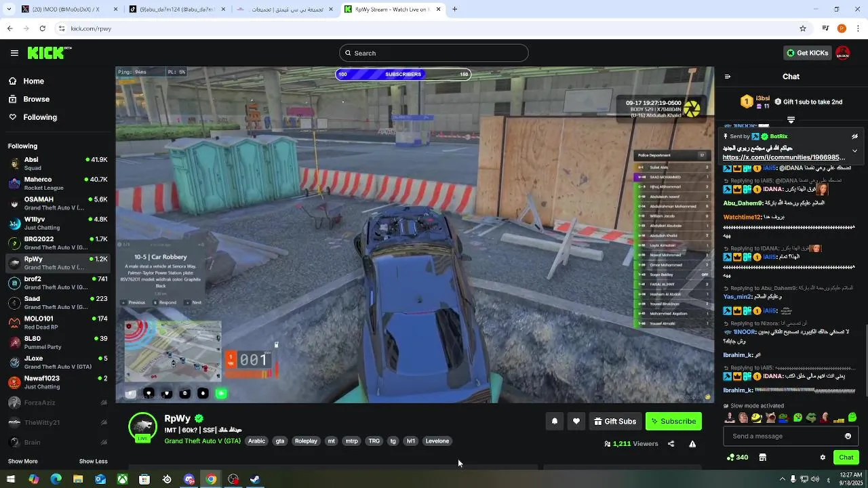Open Maherco Rocket League channel
The width and height of the screenshot is (868, 488).
click(58, 184)
